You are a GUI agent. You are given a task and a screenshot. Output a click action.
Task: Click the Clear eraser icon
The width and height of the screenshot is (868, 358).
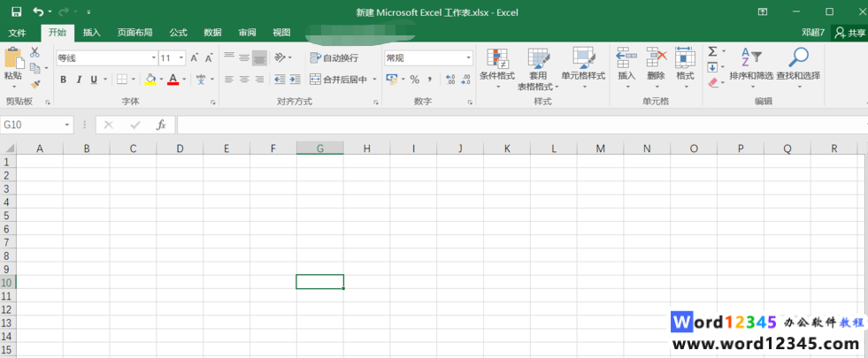(x=712, y=82)
